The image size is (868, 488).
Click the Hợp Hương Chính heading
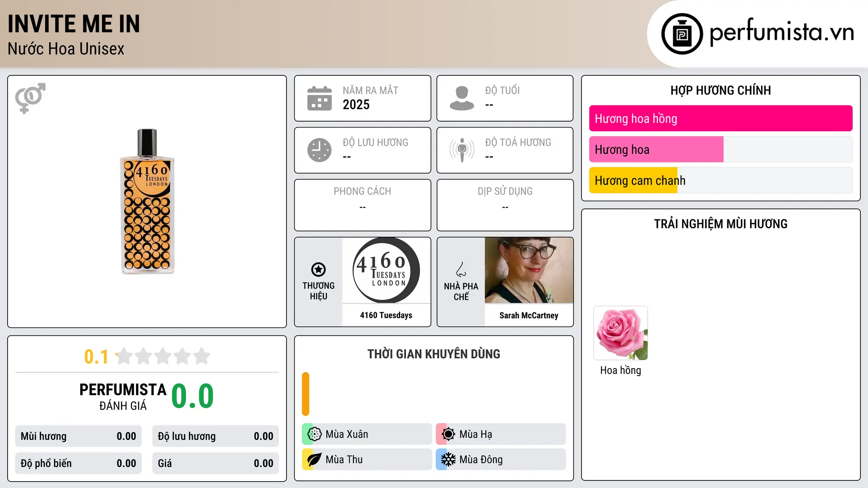pos(721,90)
